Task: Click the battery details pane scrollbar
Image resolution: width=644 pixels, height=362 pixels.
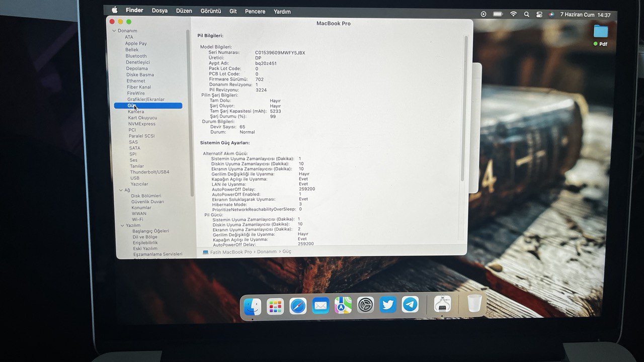Action: [x=465, y=108]
